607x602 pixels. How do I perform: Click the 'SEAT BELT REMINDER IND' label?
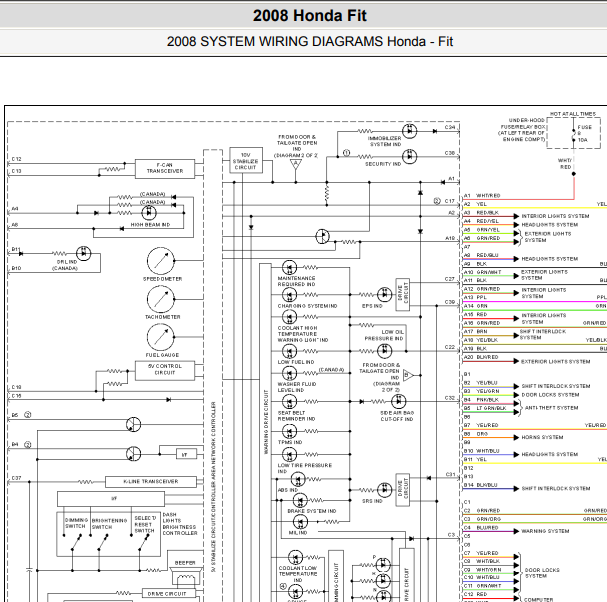point(296,416)
